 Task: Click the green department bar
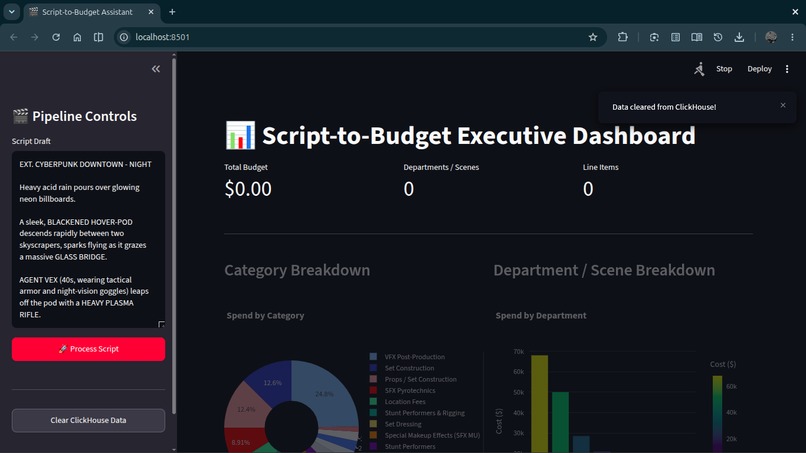pyautogui.click(x=560, y=422)
